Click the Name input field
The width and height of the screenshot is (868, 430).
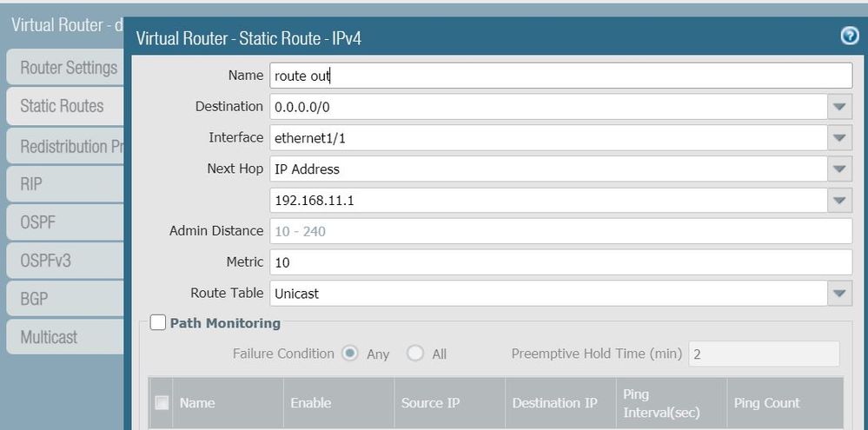tap(560, 76)
